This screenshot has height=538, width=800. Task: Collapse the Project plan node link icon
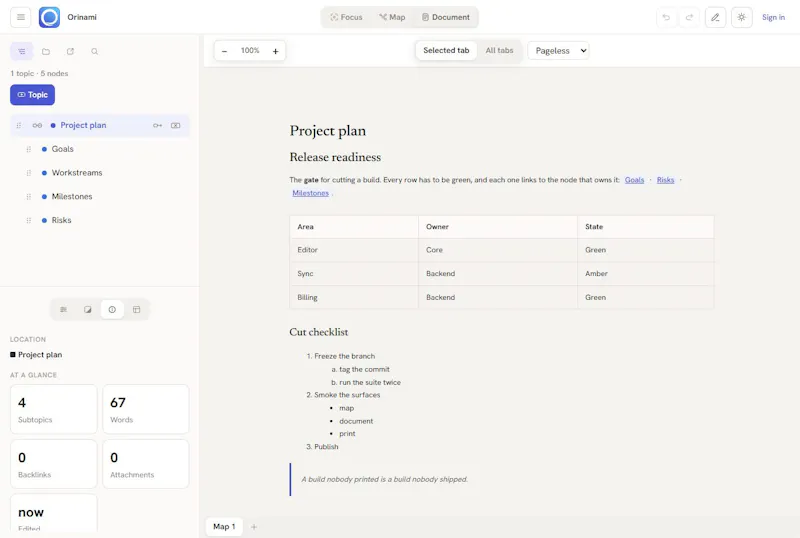[x=37, y=126]
